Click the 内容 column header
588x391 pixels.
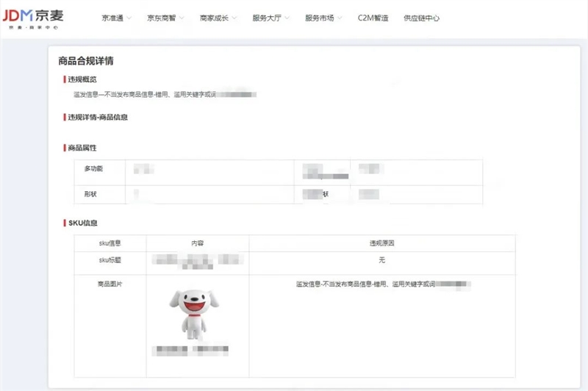coord(198,243)
